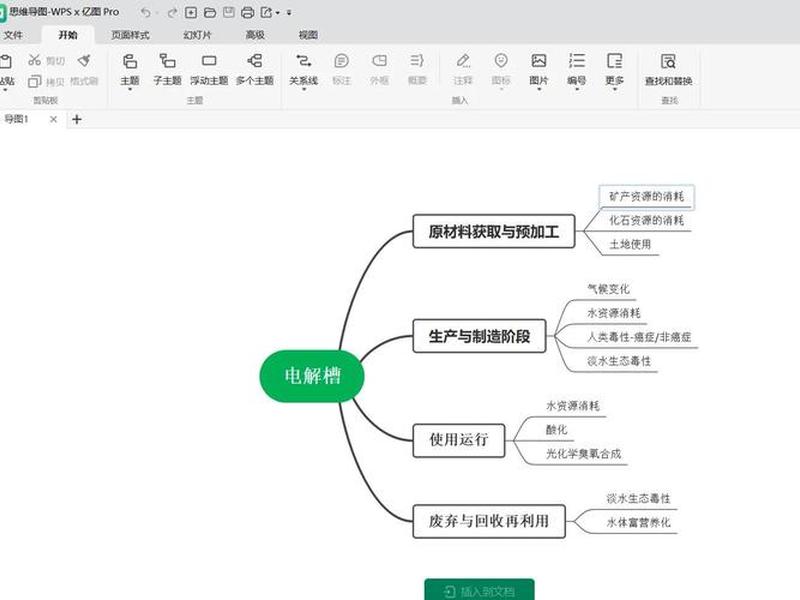The width and height of the screenshot is (800, 600).
Task: Expand the quick access toolbar customize arrow
Action: [289, 13]
